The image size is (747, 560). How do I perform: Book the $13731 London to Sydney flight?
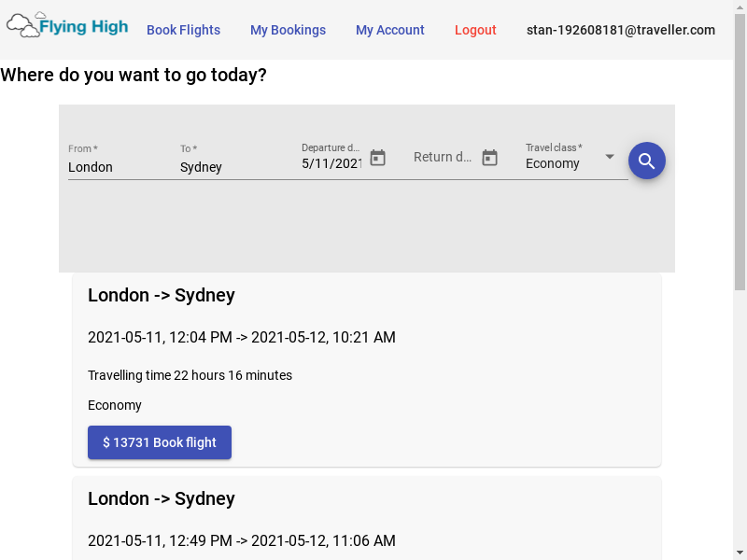point(160,442)
